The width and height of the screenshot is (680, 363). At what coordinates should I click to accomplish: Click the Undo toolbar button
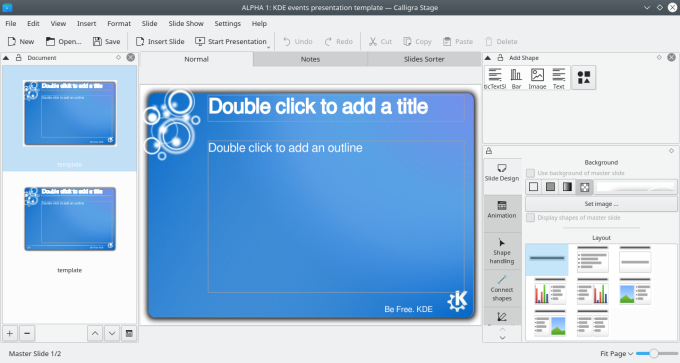(x=298, y=42)
